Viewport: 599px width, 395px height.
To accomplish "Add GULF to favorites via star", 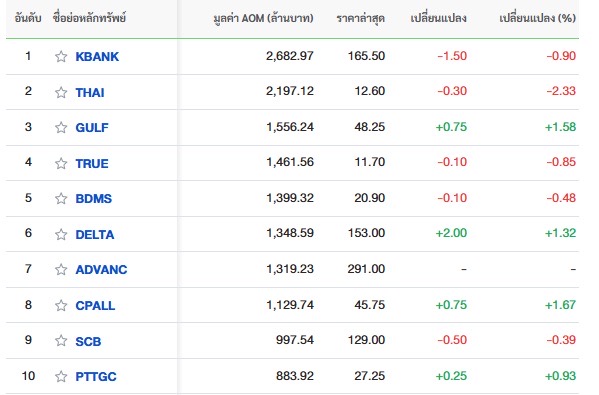I will coord(61,127).
